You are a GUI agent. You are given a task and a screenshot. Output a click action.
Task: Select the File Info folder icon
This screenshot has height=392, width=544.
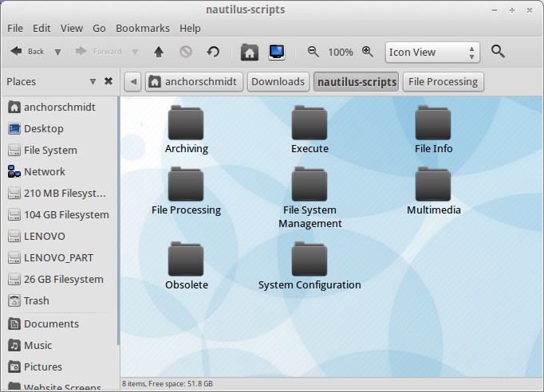coord(433,123)
